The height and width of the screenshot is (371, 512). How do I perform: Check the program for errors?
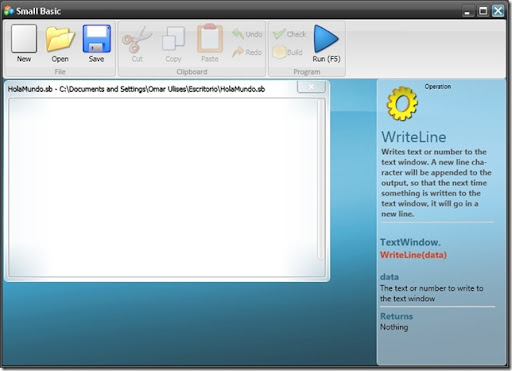(289, 34)
